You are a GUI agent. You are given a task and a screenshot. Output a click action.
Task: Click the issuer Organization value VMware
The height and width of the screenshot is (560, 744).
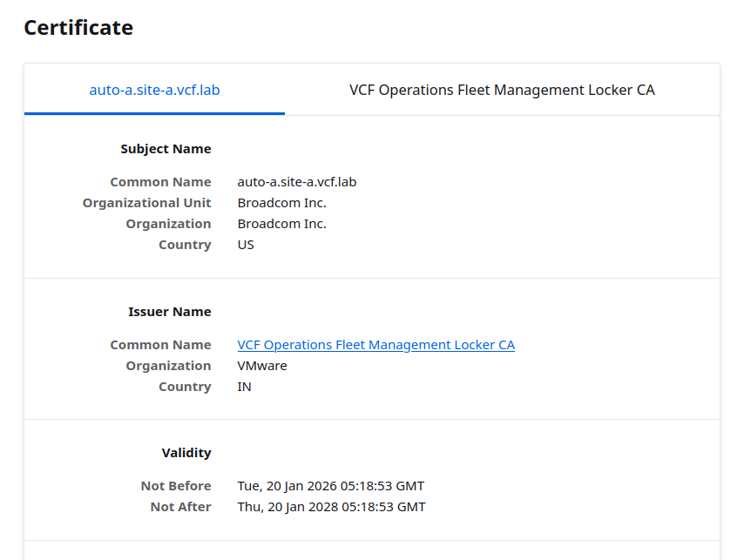[x=262, y=366]
